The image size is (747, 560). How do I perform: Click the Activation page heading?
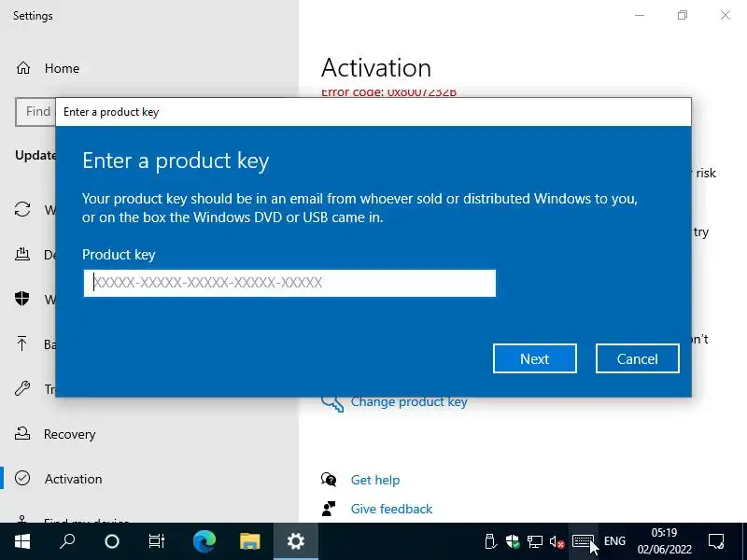[x=376, y=67]
